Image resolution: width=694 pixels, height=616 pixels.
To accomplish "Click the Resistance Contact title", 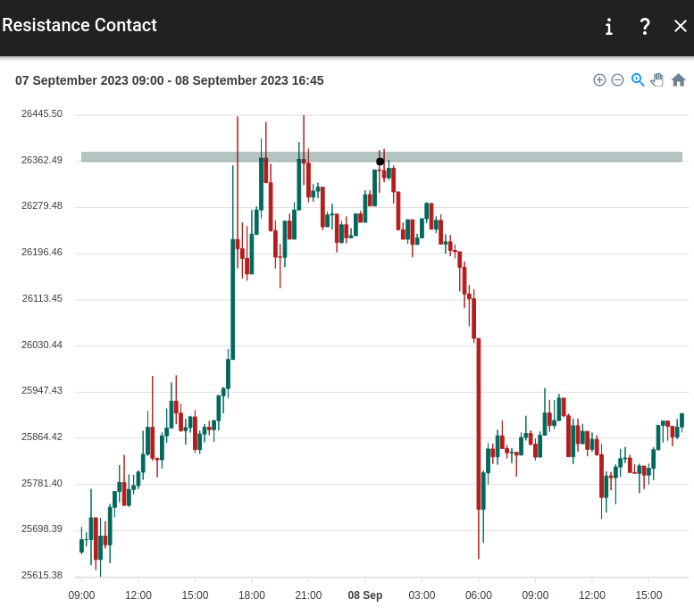I will 79,26.
